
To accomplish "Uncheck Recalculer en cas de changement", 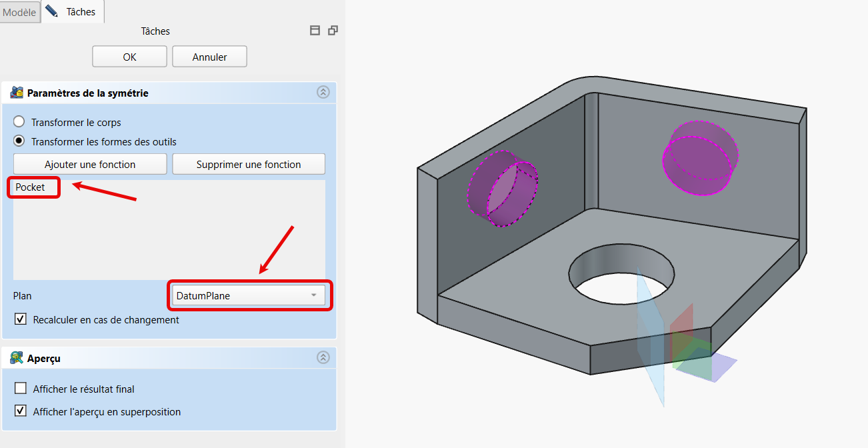I will click(x=21, y=319).
